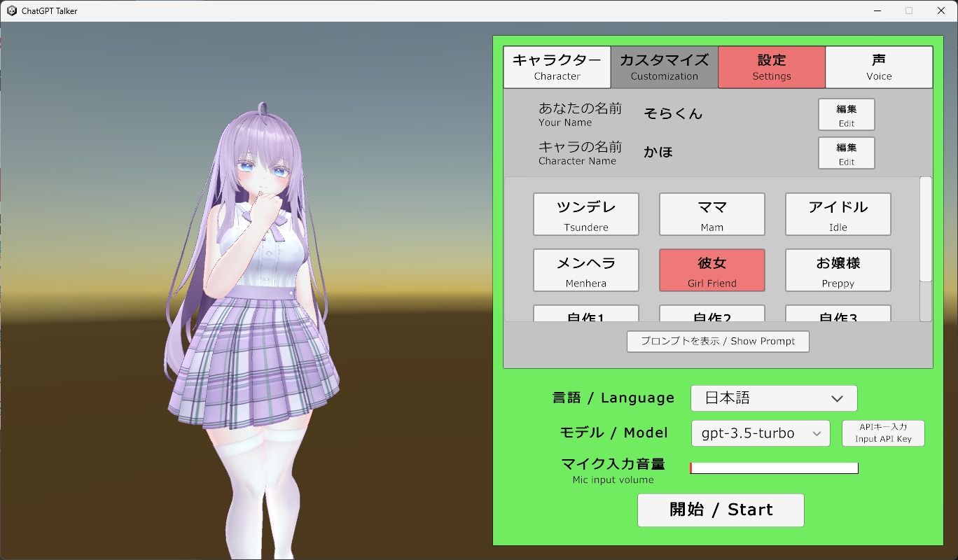Edit your name そらくん
Image resolution: width=958 pixels, height=560 pixels.
click(x=846, y=114)
